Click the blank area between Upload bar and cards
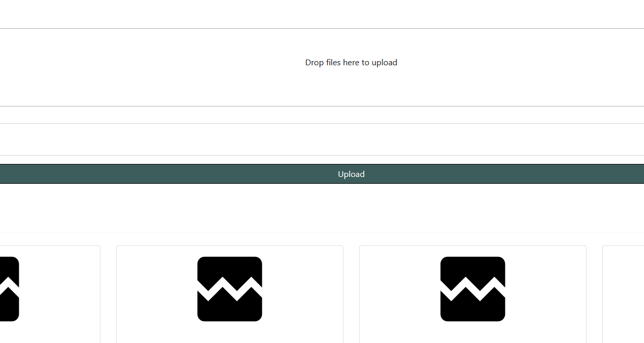The height and width of the screenshot is (343, 644). 322,209
